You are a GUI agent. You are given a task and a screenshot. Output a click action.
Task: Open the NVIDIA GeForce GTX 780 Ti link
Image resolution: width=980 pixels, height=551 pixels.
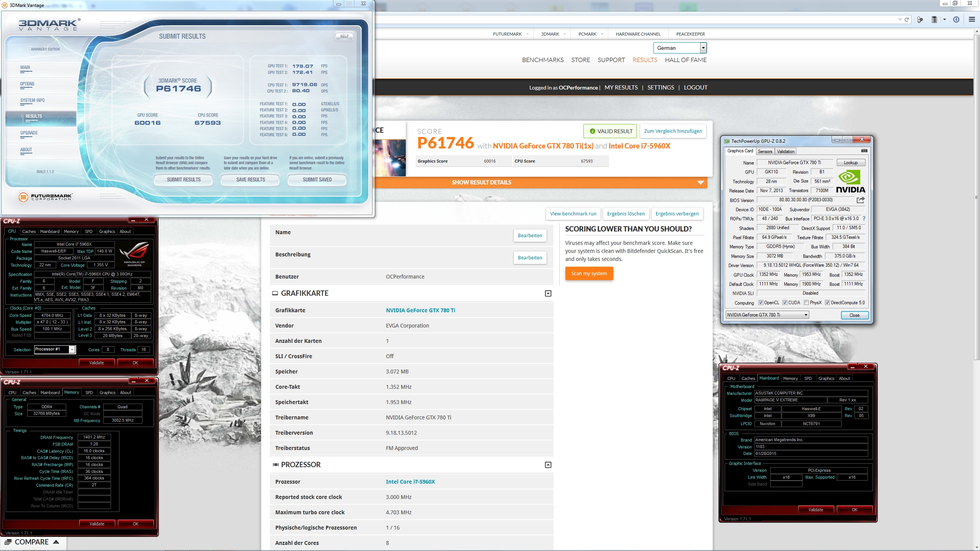click(x=420, y=310)
